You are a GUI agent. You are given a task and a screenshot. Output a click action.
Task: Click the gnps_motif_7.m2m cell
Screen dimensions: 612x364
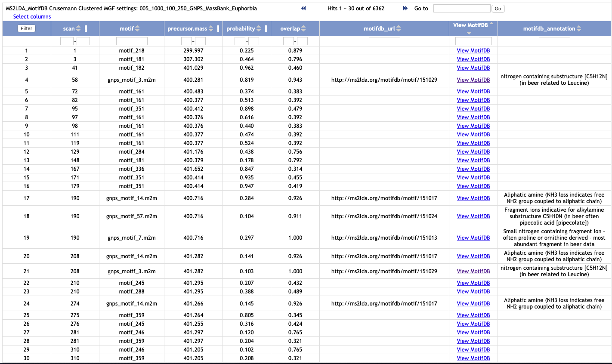pos(132,238)
